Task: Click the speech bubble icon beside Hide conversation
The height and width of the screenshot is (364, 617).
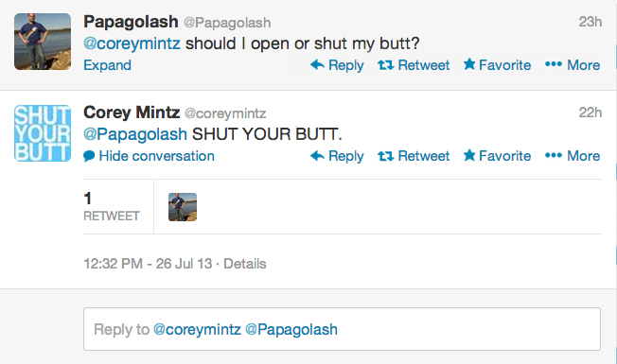Action: (x=89, y=156)
